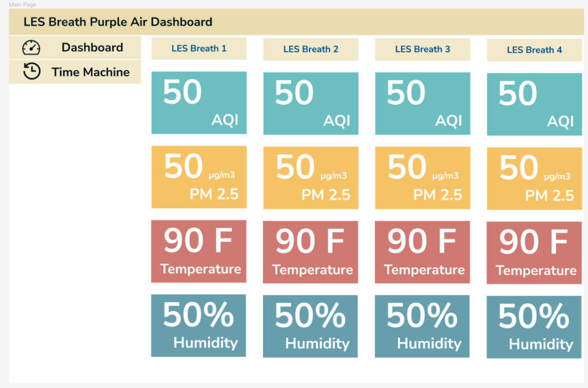Click LES Breath 4 Humidity tile
This screenshot has width=588, height=388.
(534, 327)
